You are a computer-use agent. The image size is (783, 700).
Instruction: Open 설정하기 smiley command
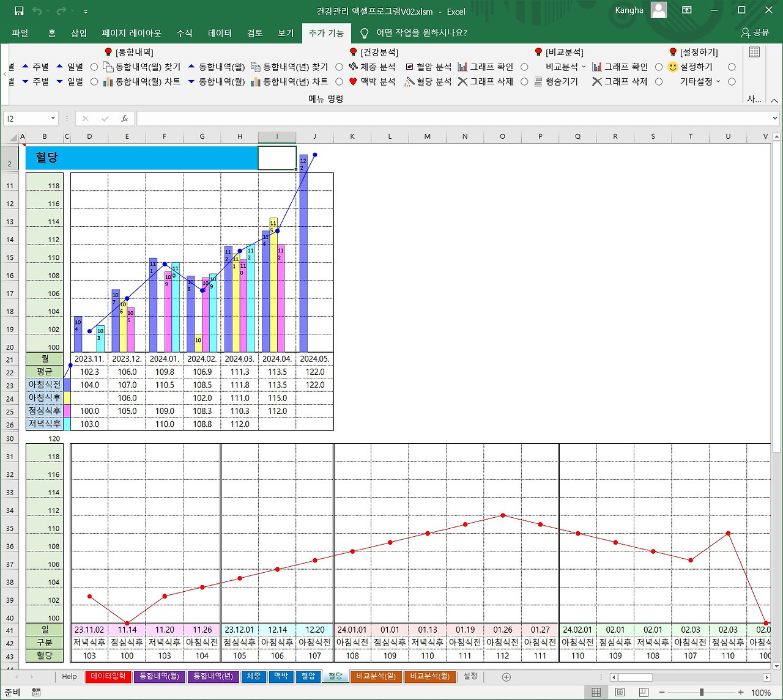tap(690, 67)
